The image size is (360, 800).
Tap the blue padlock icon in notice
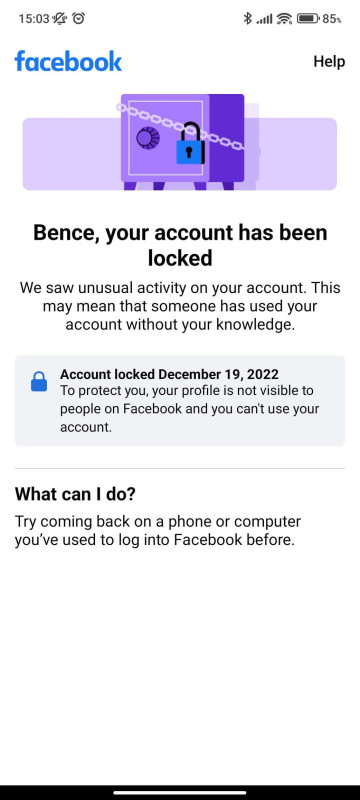(x=39, y=382)
